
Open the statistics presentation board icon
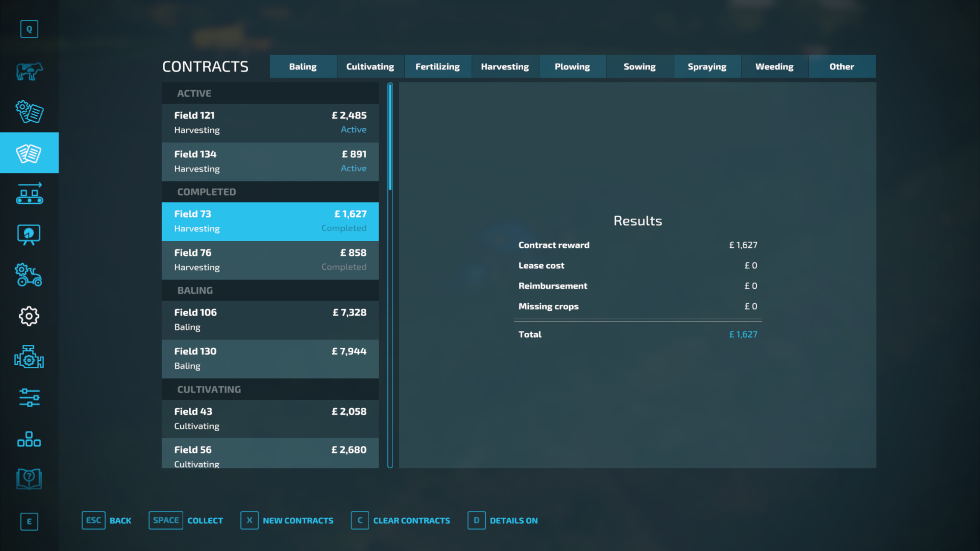[x=29, y=234]
